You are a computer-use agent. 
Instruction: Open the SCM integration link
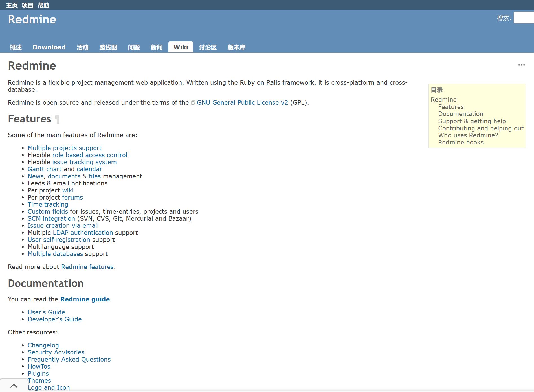pyautogui.click(x=51, y=218)
